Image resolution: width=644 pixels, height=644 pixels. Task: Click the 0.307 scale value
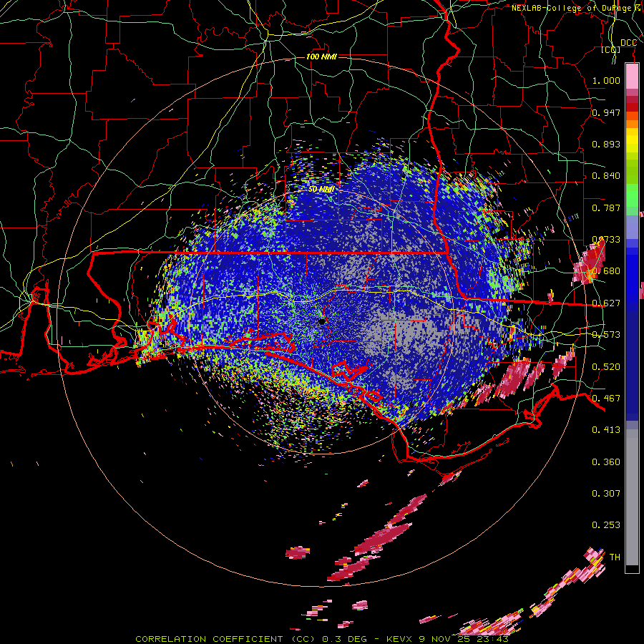(x=606, y=493)
